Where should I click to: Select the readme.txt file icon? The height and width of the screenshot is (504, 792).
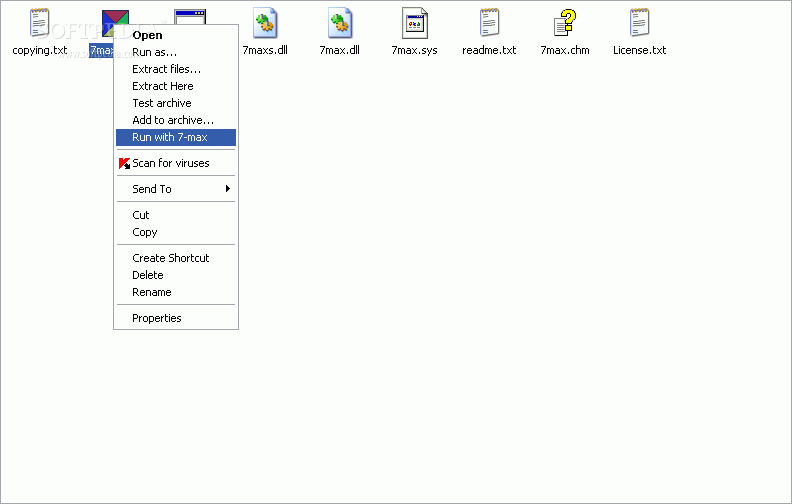pos(489,23)
